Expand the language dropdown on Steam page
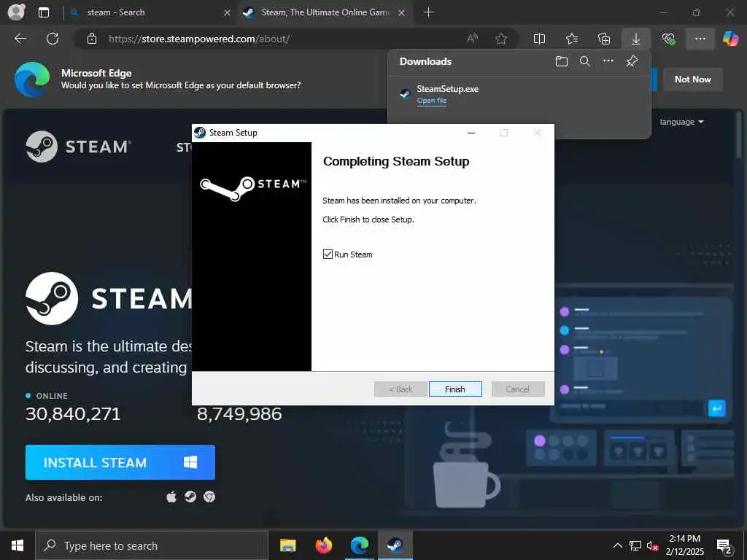This screenshot has height=560, width=747. coord(682,122)
